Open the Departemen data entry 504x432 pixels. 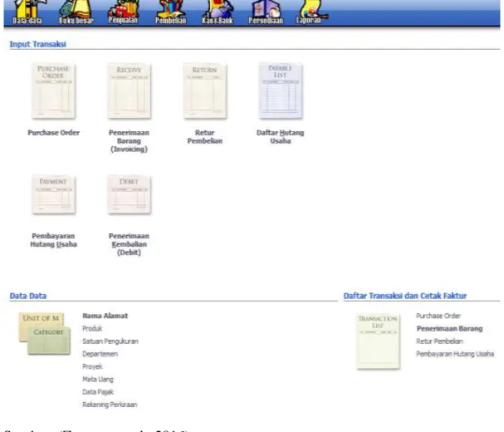100,354
